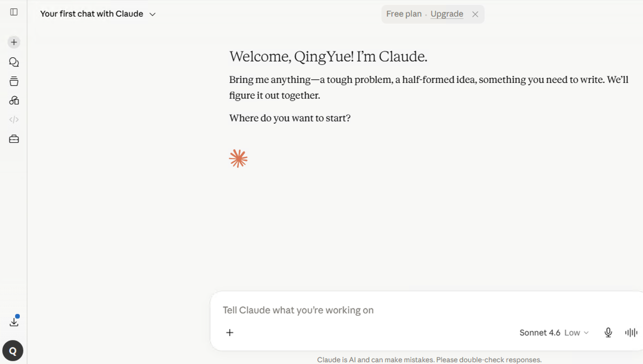The image size is (643, 364).
Task: Toggle the sidebar panel icon
Action: click(14, 12)
